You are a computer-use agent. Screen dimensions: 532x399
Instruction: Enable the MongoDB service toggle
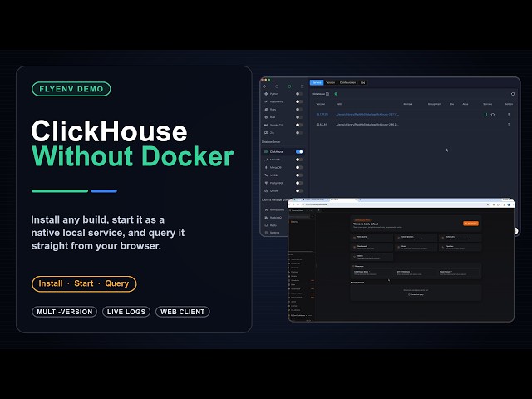299,167
